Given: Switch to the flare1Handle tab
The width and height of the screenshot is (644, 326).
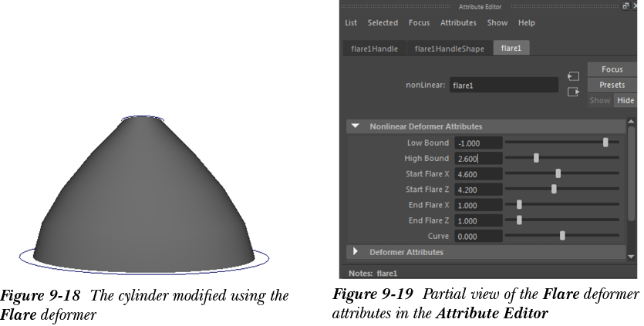Looking at the screenshot, I should [x=374, y=49].
